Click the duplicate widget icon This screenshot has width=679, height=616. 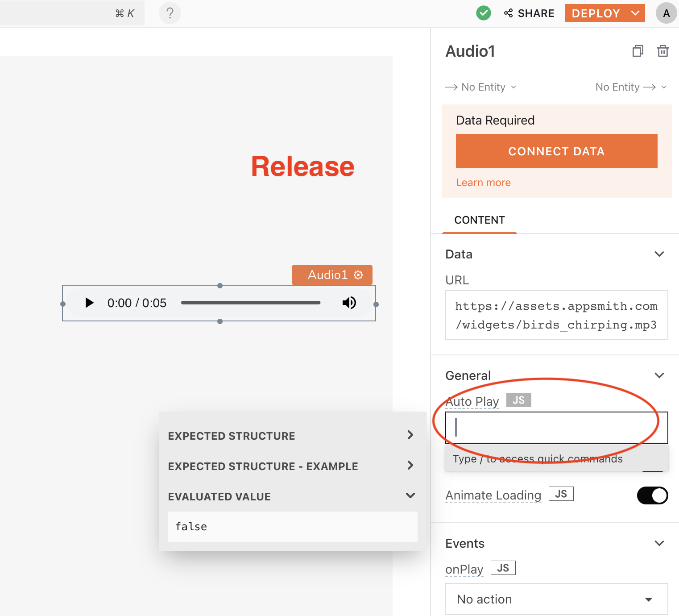(638, 51)
